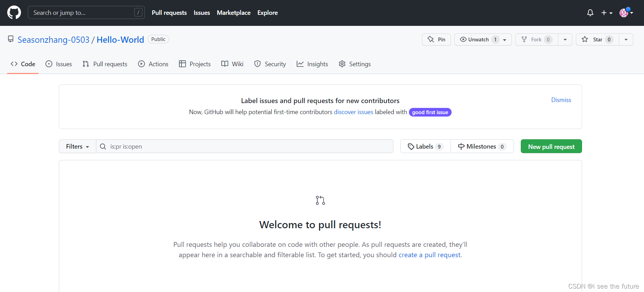
Task: Switch to the repository Issues tab
Action: [59, 64]
